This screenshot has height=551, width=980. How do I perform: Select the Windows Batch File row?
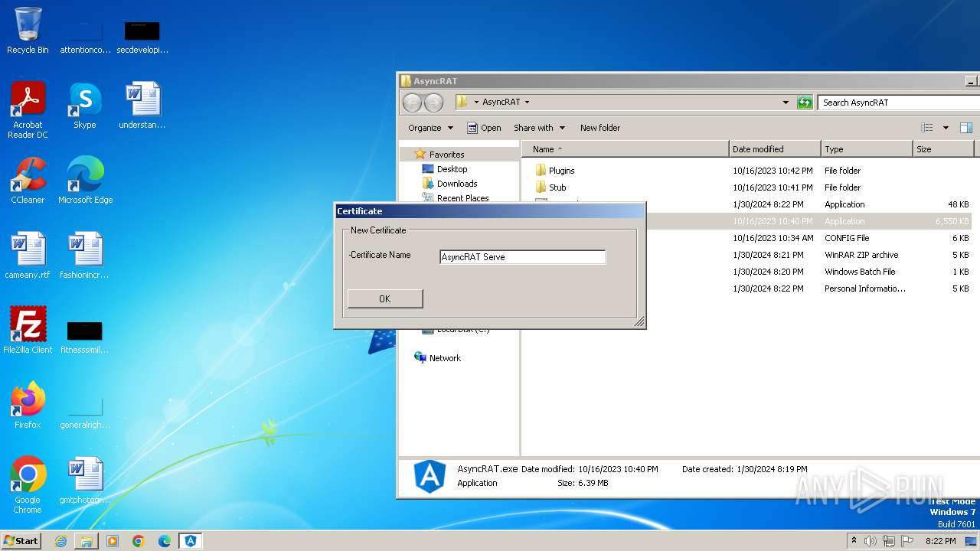tap(809, 272)
